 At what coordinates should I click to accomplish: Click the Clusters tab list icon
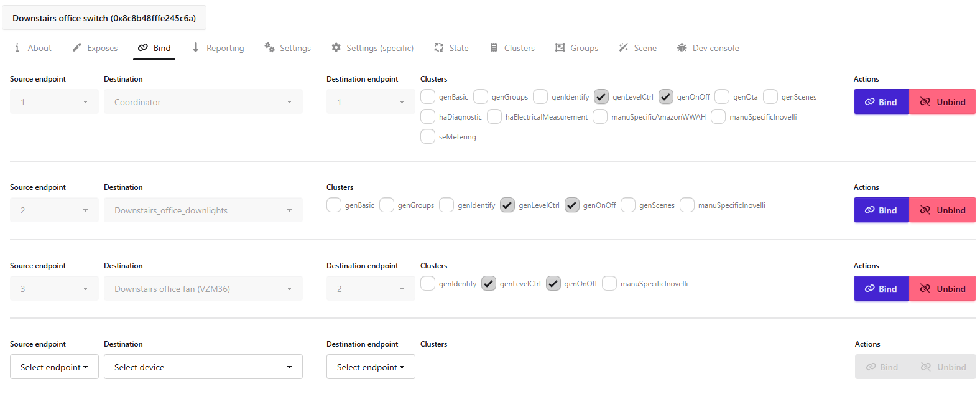(x=494, y=48)
